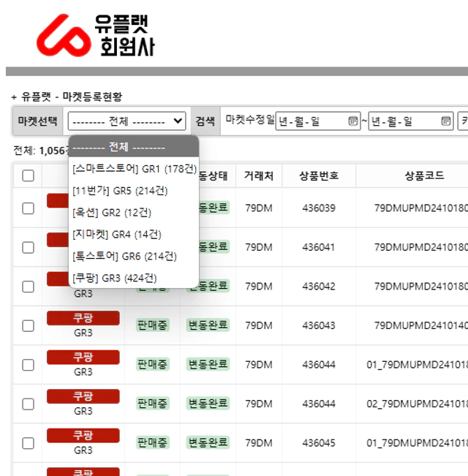Choose [11번가] GR5 (214건) option

tap(134, 191)
